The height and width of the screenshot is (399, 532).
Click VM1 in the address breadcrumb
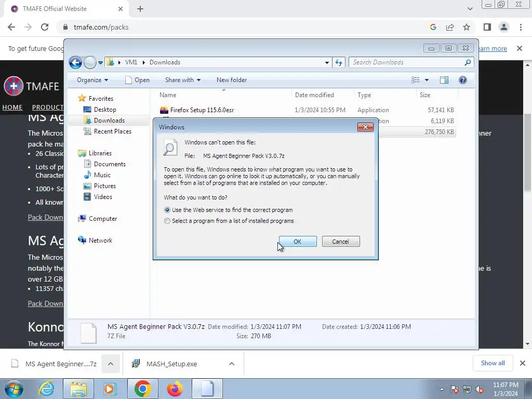tap(131, 62)
